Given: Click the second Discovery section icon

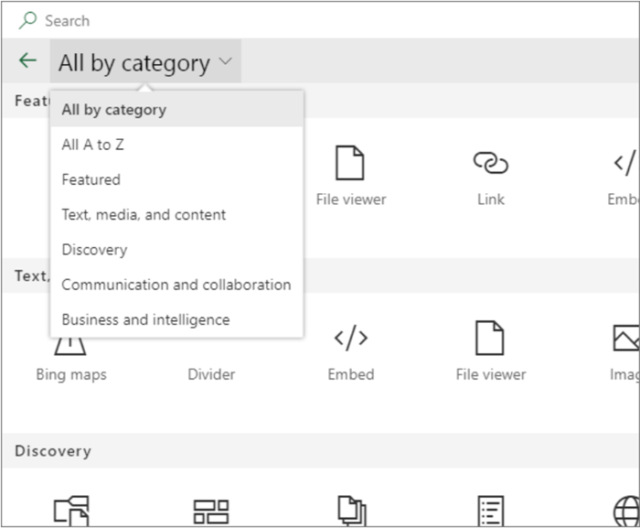Looking at the screenshot, I should click(211, 511).
